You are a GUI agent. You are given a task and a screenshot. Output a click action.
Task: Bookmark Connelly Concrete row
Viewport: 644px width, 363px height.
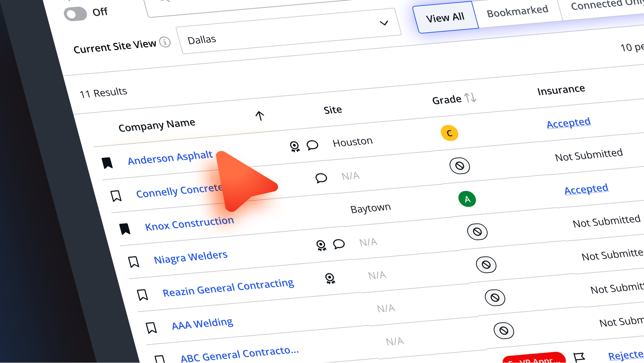(x=116, y=196)
